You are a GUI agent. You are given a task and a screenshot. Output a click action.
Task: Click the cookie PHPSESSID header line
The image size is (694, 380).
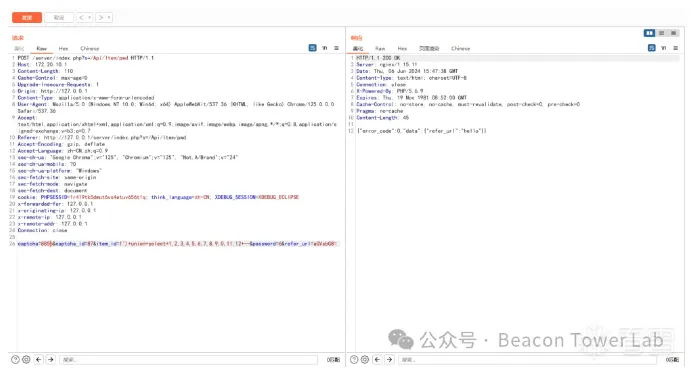coord(158,197)
